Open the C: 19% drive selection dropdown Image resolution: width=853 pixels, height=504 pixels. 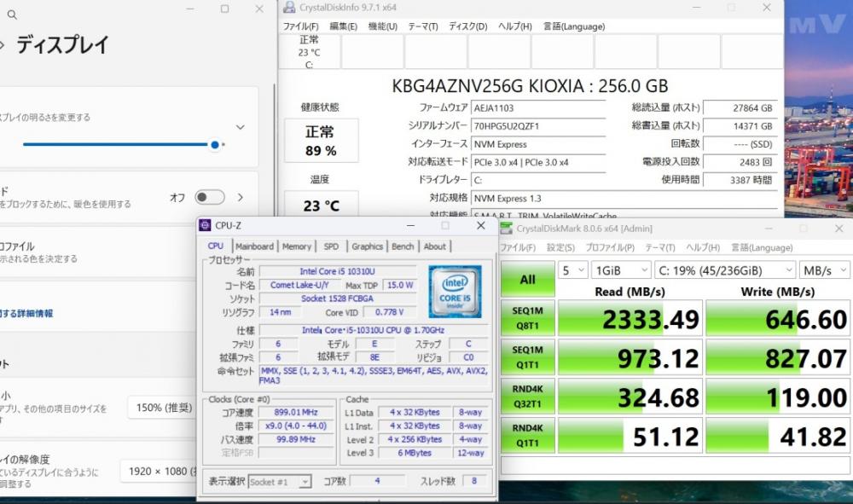[725, 270]
